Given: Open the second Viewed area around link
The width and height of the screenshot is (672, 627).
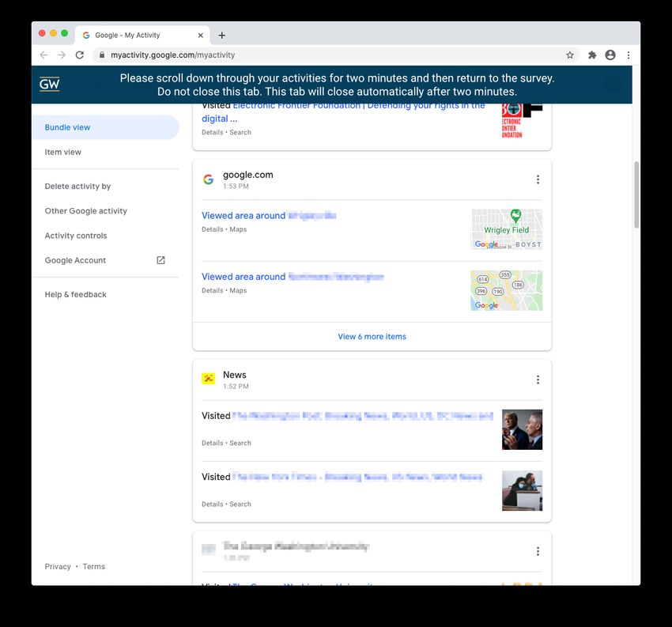Looking at the screenshot, I should tap(293, 277).
